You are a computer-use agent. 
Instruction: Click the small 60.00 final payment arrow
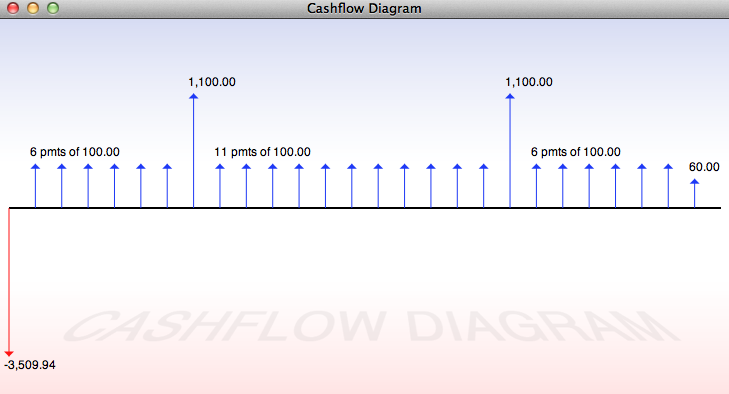click(695, 194)
